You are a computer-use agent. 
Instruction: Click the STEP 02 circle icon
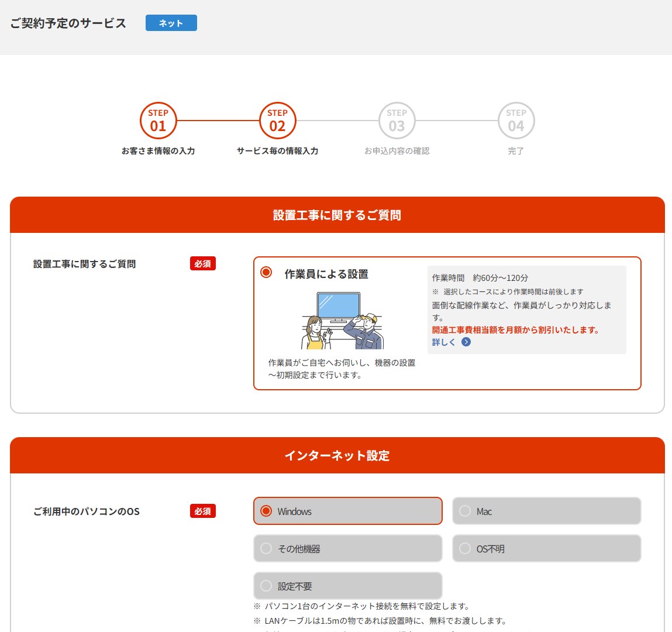click(x=277, y=121)
